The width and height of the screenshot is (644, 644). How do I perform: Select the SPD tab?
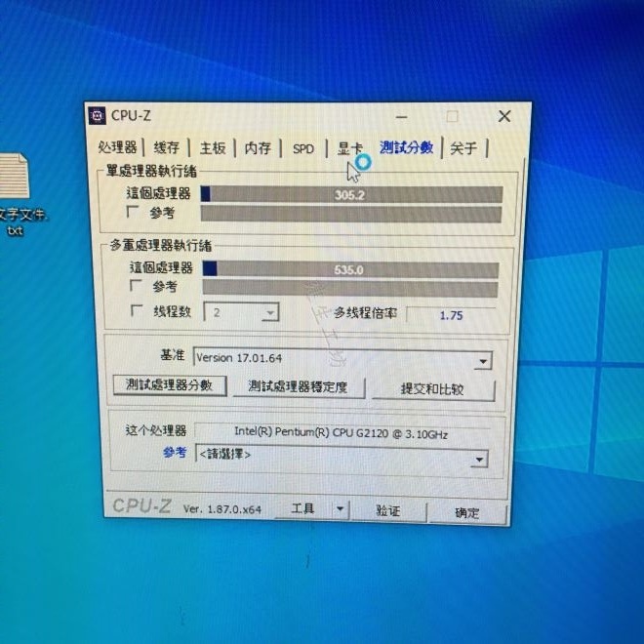303,148
